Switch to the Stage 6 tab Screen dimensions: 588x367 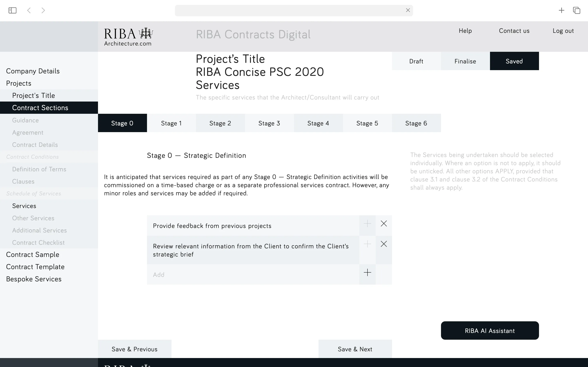416,123
